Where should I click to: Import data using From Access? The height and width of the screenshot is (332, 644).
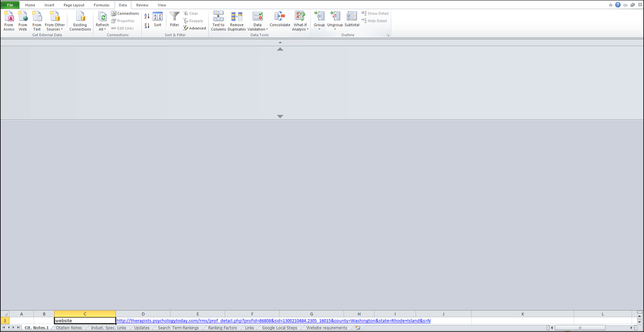click(8, 21)
